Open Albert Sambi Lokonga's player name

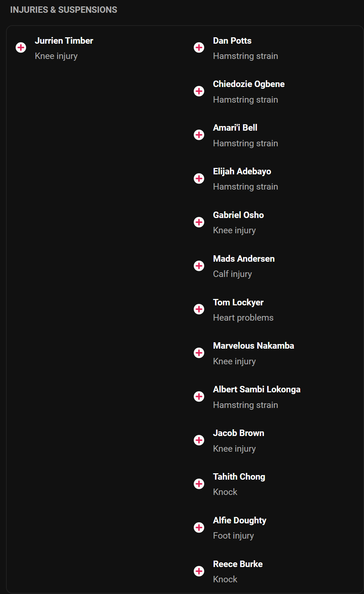click(x=257, y=389)
